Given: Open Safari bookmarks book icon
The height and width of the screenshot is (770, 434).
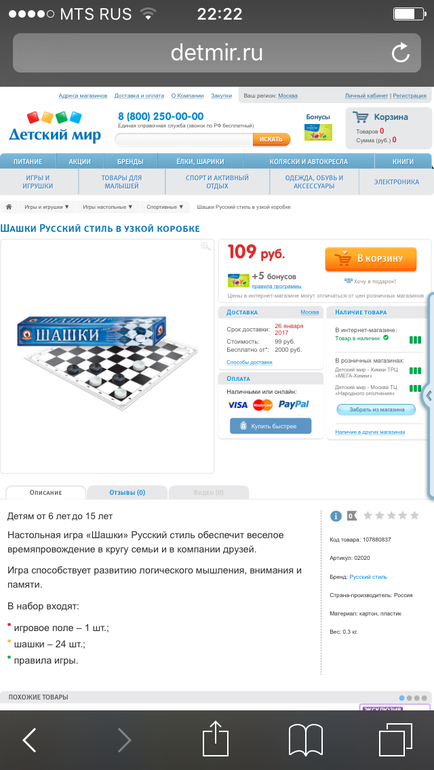Looking at the screenshot, I should pos(305,740).
